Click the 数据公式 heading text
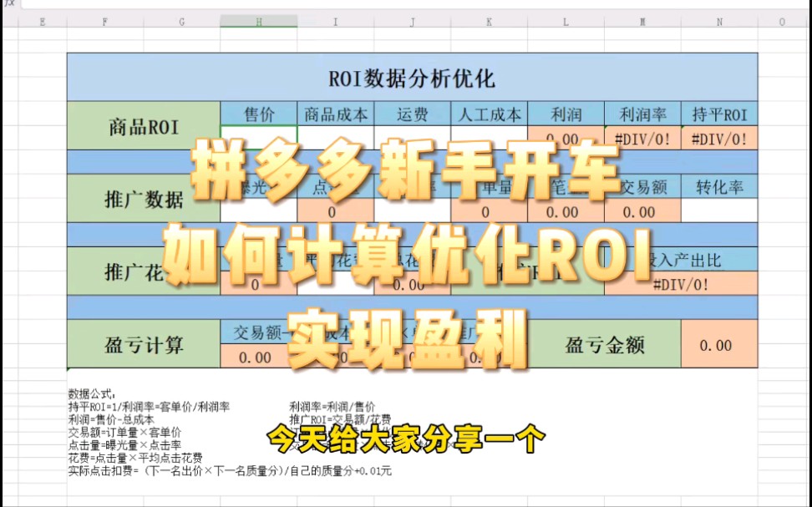 tap(92, 394)
